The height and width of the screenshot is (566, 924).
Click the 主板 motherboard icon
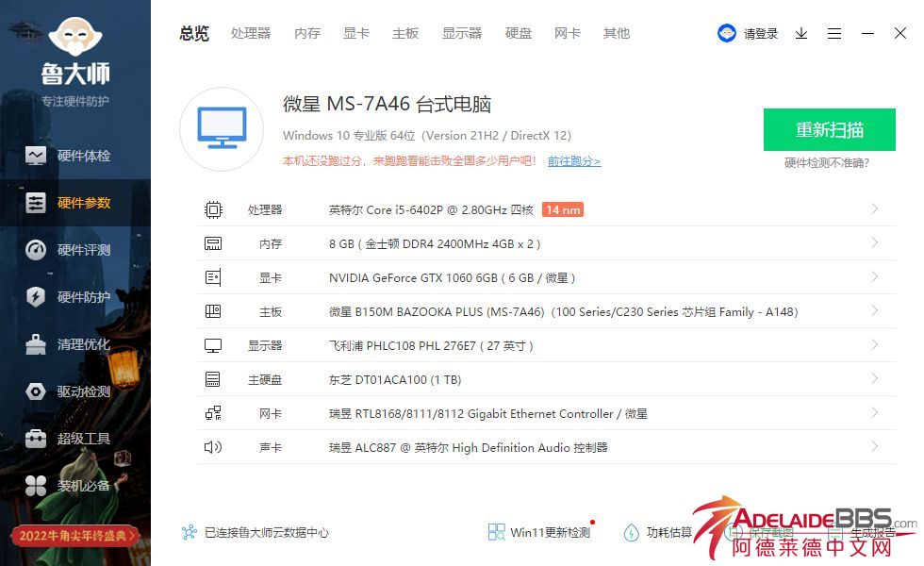click(213, 311)
